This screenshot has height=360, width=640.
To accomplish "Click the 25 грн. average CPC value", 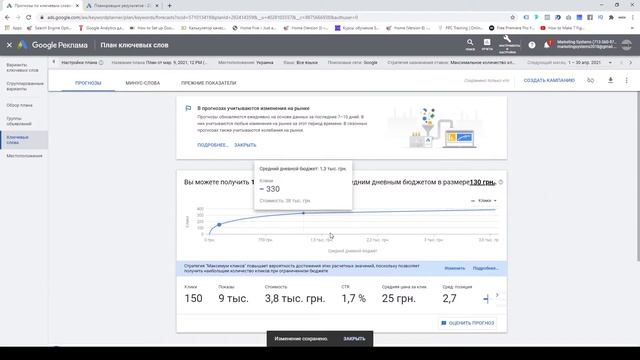I will tap(398, 298).
